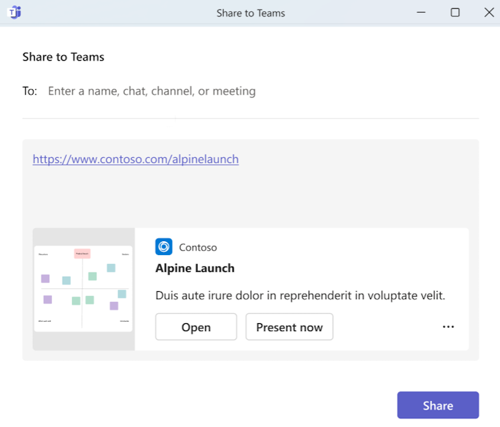Click the title bar Share to Teams text
The width and height of the screenshot is (500, 427).
coord(251,13)
